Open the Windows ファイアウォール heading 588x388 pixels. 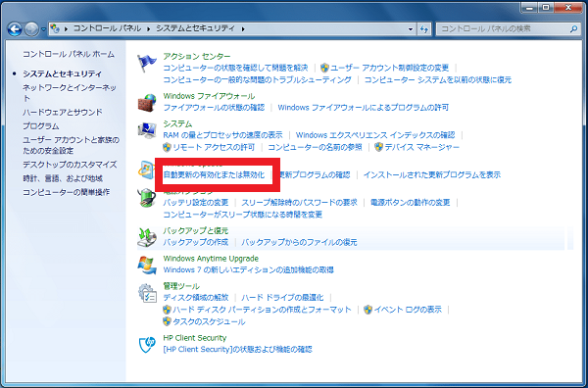pos(209,96)
